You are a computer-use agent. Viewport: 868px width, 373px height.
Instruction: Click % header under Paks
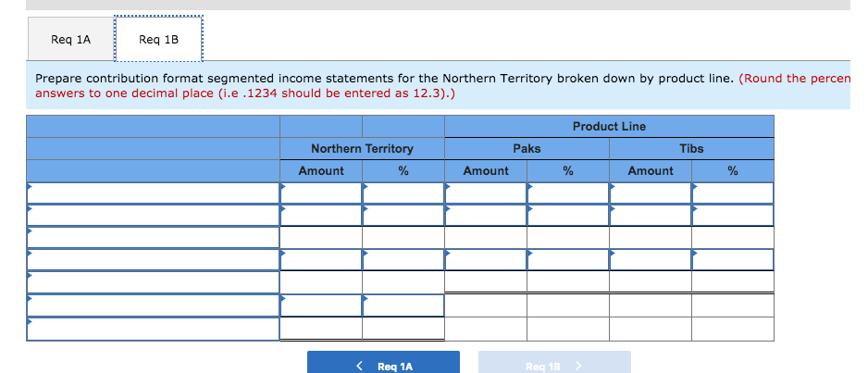point(568,171)
